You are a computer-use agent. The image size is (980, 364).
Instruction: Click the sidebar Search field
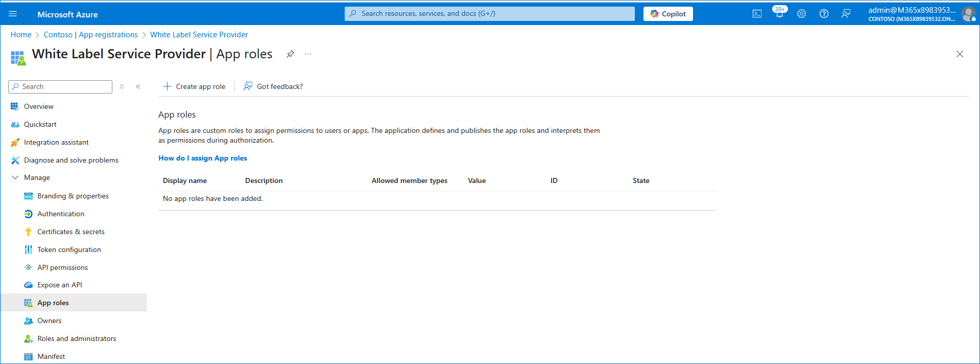60,87
